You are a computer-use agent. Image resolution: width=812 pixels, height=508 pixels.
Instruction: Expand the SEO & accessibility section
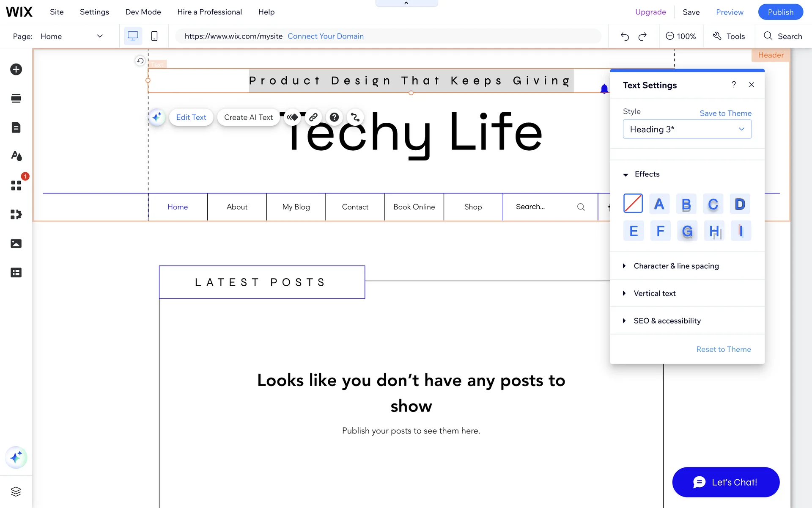pyautogui.click(x=667, y=321)
